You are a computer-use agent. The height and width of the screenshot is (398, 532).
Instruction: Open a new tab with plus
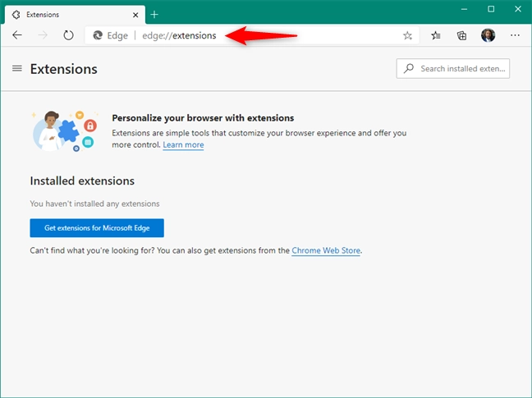point(154,15)
